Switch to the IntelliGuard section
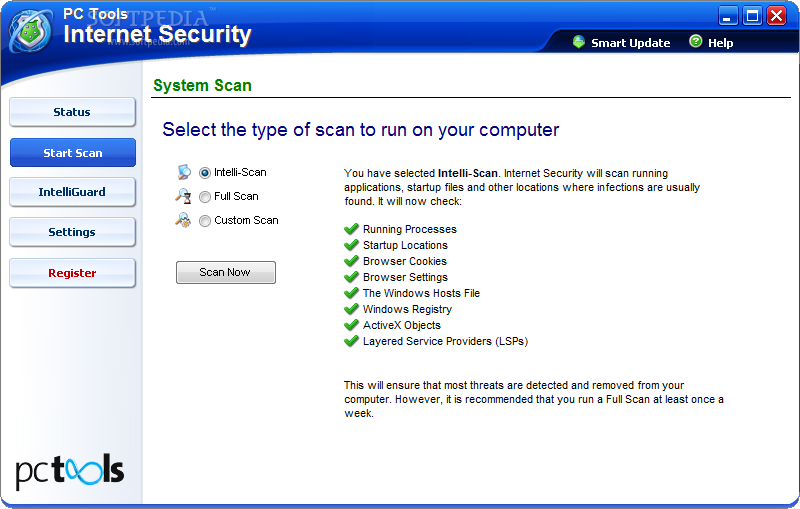This screenshot has height=509, width=800. click(72, 192)
